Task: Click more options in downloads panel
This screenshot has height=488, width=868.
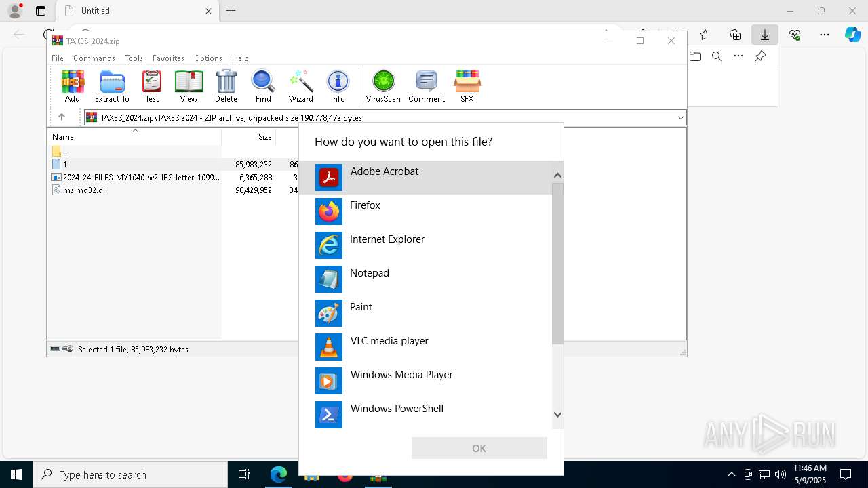Action: [x=738, y=56]
